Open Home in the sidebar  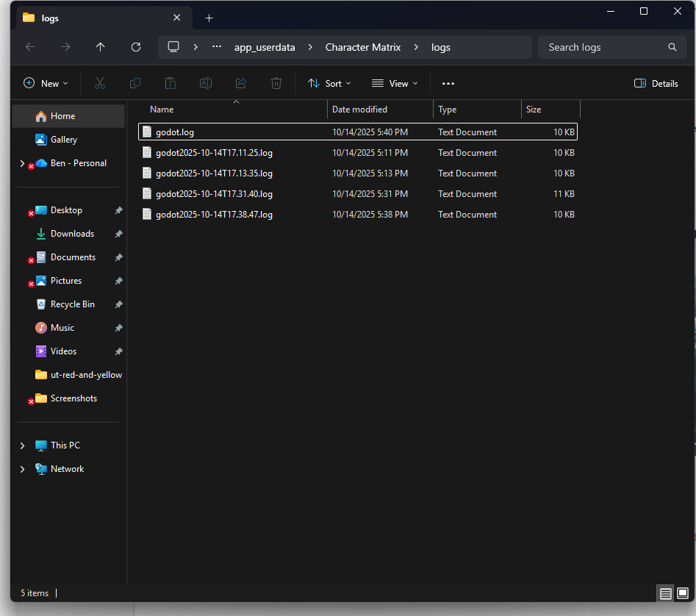point(68,116)
